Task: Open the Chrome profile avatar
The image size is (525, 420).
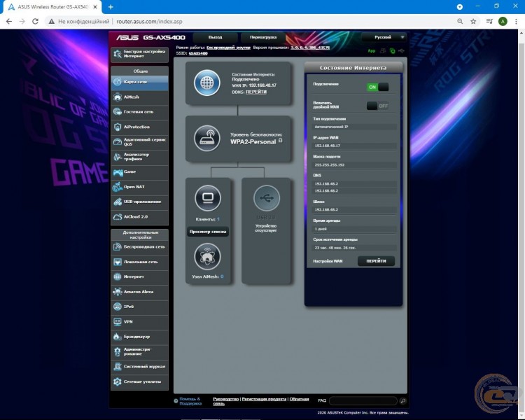Action: coord(503,22)
